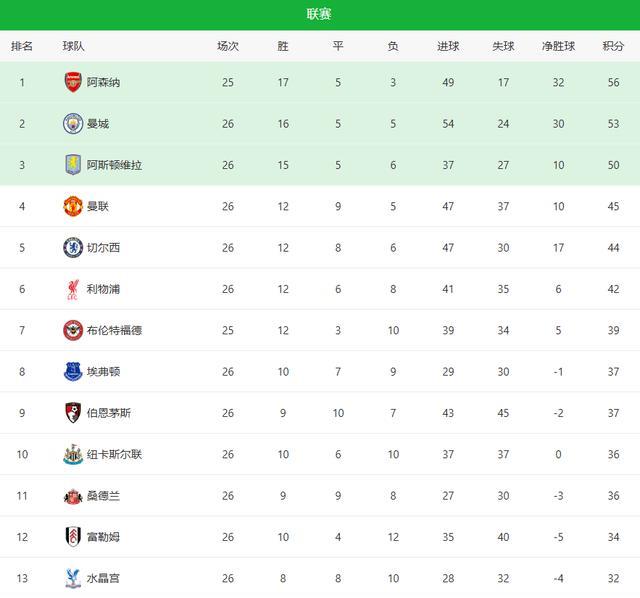The width and height of the screenshot is (640, 598).
Task: Select the 联赛 tab header
Action: (320, 14)
